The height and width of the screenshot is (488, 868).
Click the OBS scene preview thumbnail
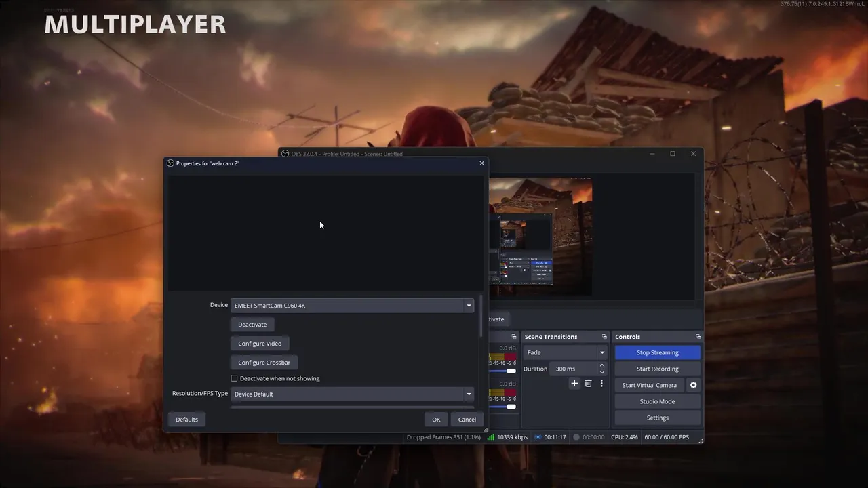[540, 237]
